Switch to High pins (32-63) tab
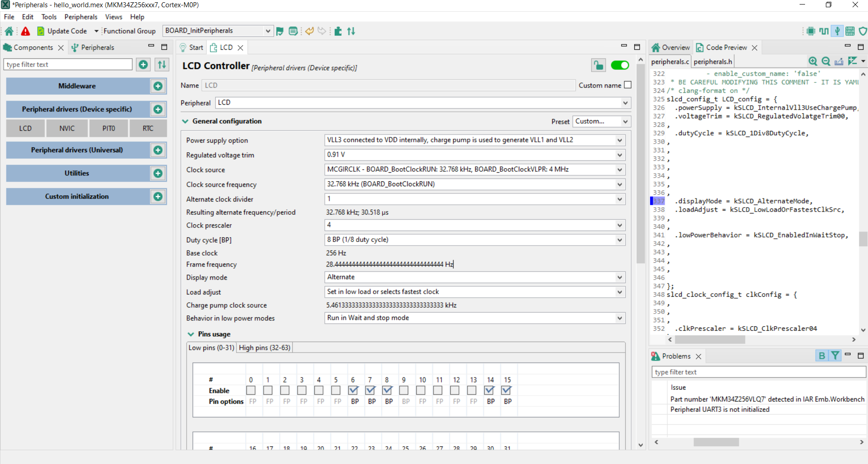868x464 pixels. pyautogui.click(x=265, y=348)
